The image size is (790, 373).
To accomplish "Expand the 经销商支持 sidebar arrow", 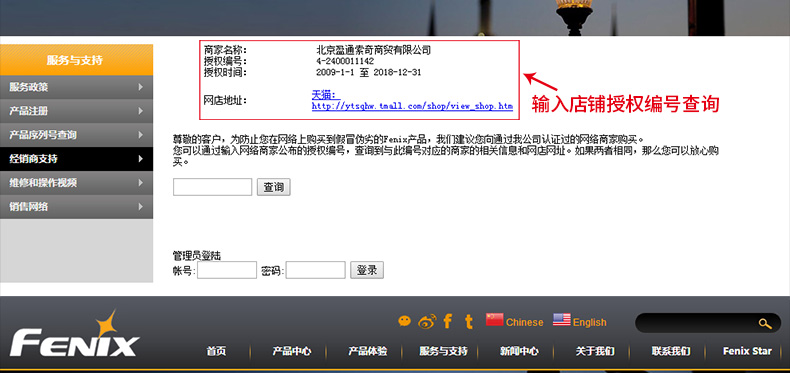I will (x=141, y=159).
